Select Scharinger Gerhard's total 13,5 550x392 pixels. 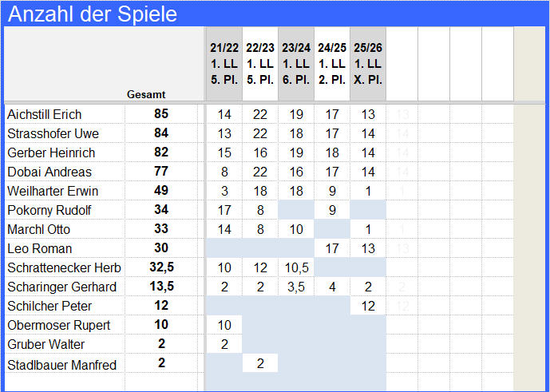pyautogui.click(x=161, y=287)
